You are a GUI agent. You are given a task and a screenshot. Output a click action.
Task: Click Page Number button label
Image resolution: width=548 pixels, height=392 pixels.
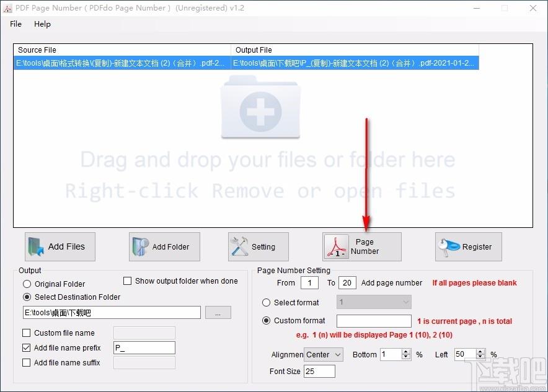click(x=365, y=246)
